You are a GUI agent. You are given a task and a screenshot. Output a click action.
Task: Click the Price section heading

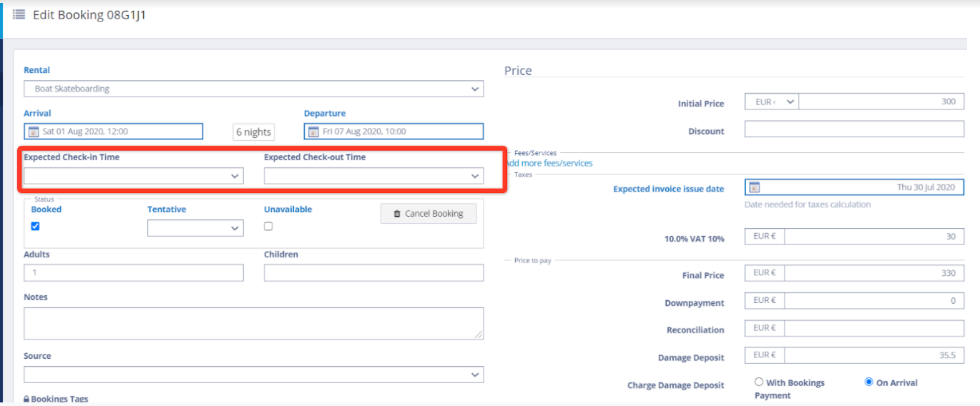coord(518,71)
